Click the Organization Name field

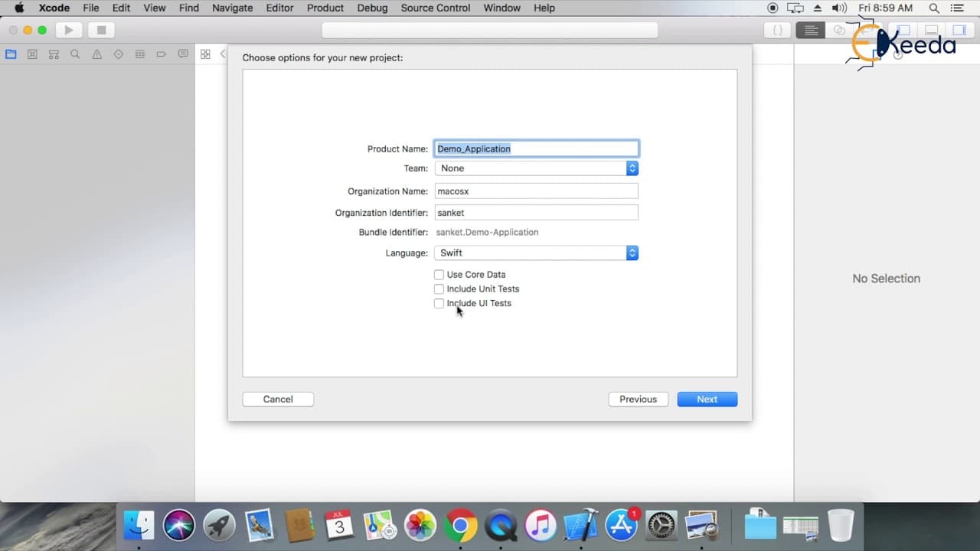point(537,191)
